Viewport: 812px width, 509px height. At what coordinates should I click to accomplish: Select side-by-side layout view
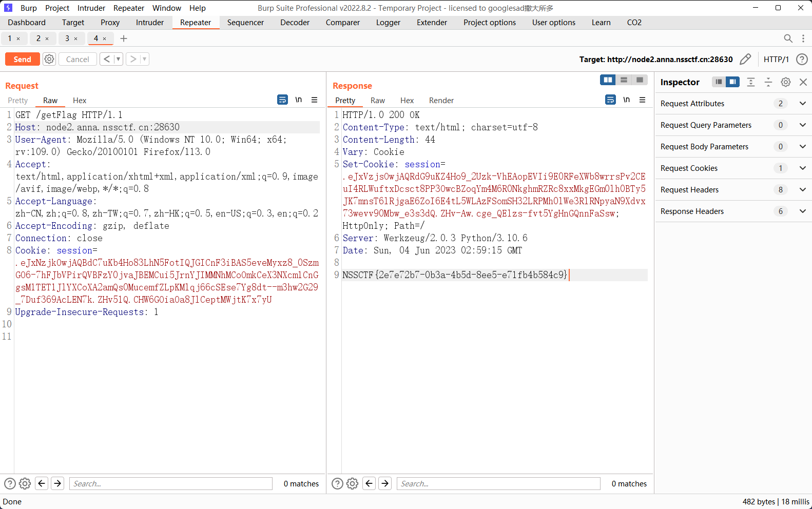608,80
